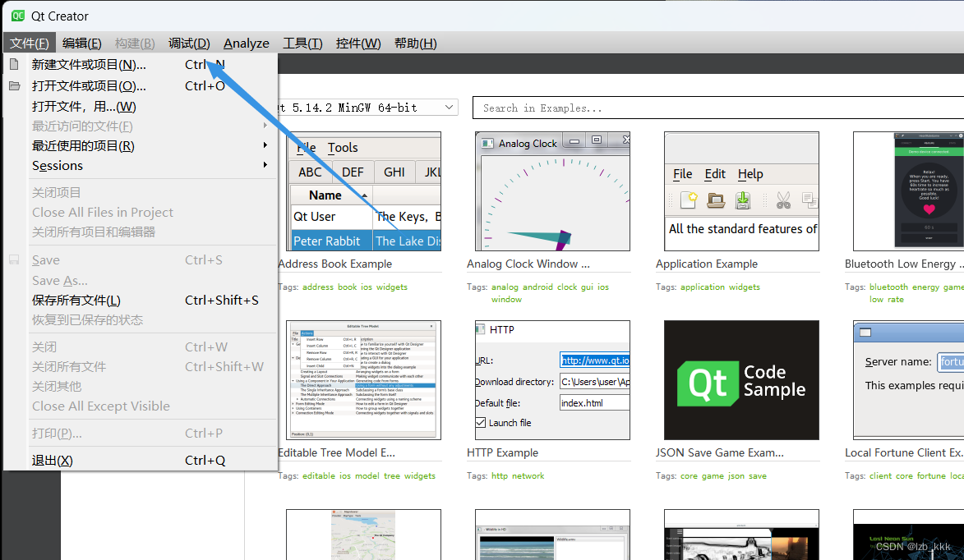Click the 'network' tag under HTTP Example
This screenshot has height=560, width=964.
tap(528, 476)
